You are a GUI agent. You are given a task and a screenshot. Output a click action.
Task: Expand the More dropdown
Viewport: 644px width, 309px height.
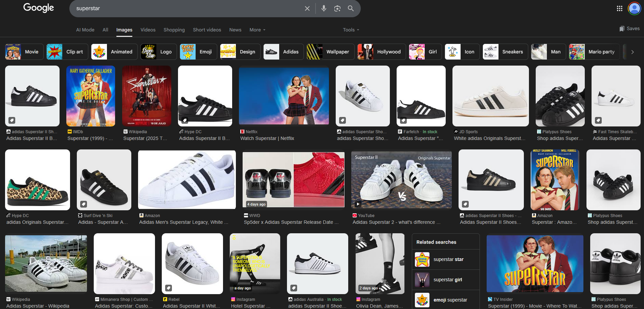pyautogui.click(x=258, y=30)
